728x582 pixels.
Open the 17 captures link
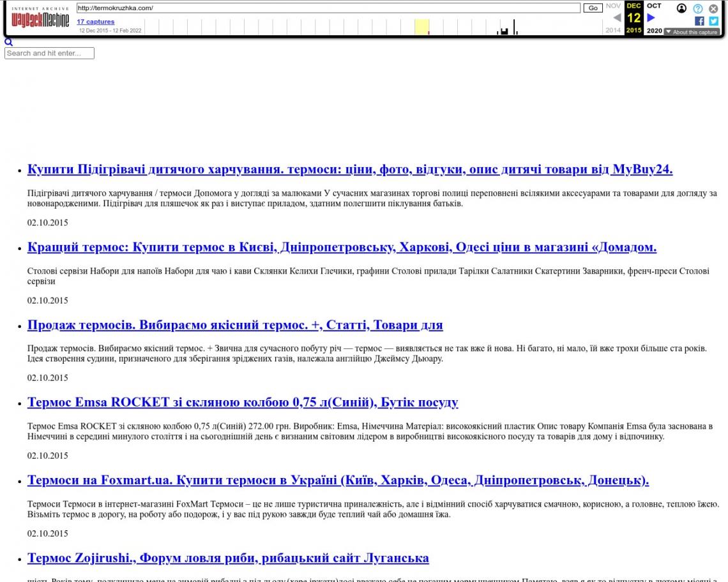pyautogui.click(x=96, y=22)
